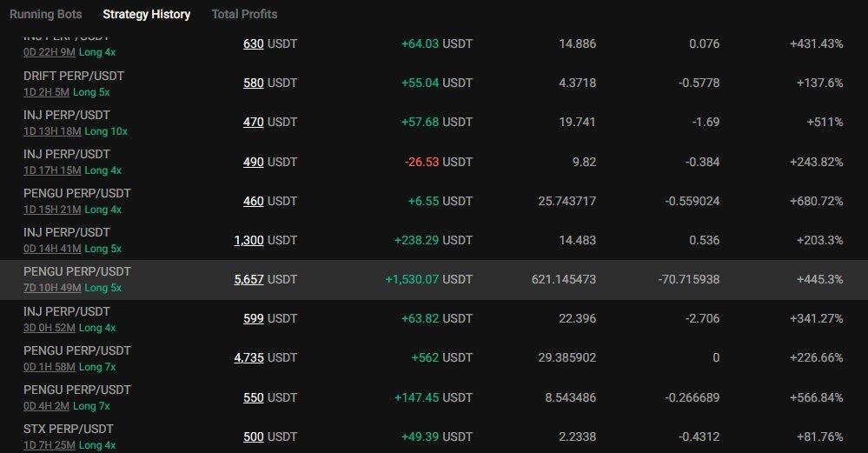Click the 7D 10H 49M duration link
The width and height of the screenshot is (868, 453).
coord(52,288)
